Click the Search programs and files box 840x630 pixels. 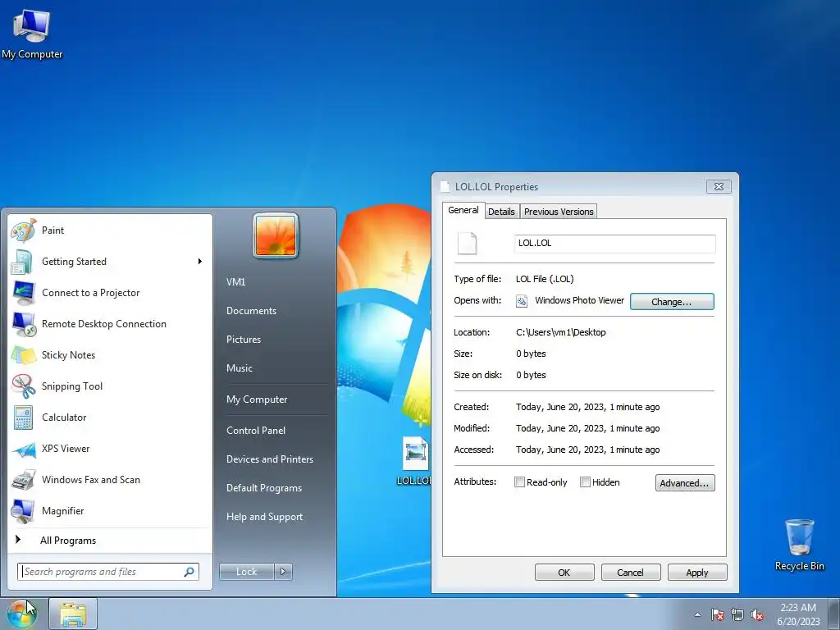(x=108, y=572)
